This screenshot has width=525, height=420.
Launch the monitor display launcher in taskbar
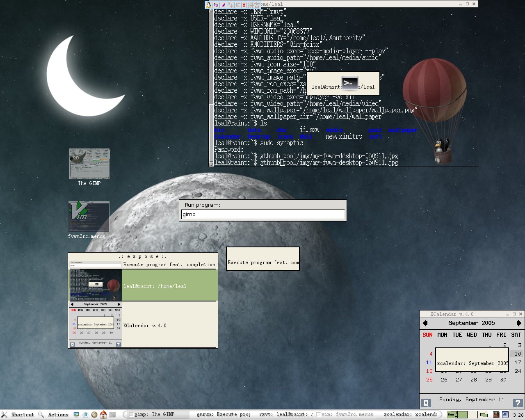pyautogui.click(x=76, y=415)
